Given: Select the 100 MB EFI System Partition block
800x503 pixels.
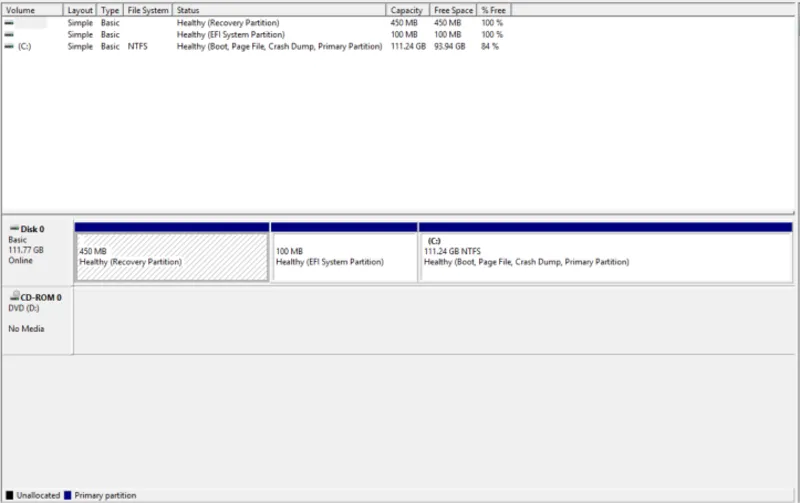Looking at the screenshot, I should click(344, 257).
